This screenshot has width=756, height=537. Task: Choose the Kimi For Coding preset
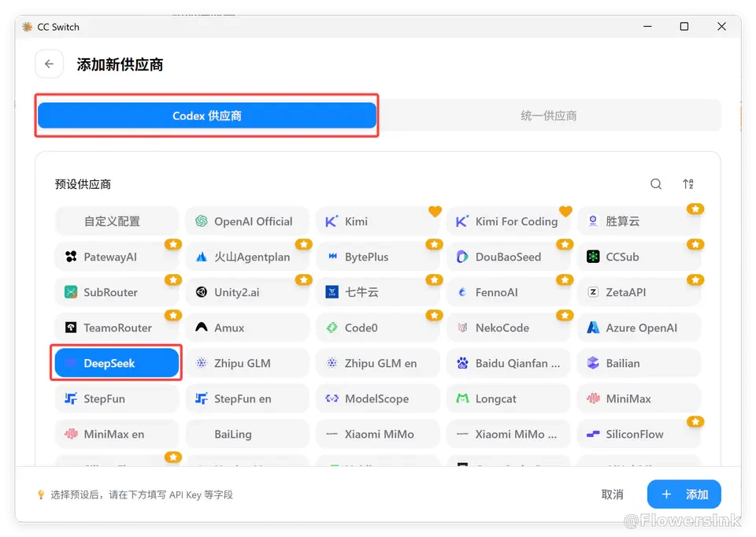click(508, 221)
